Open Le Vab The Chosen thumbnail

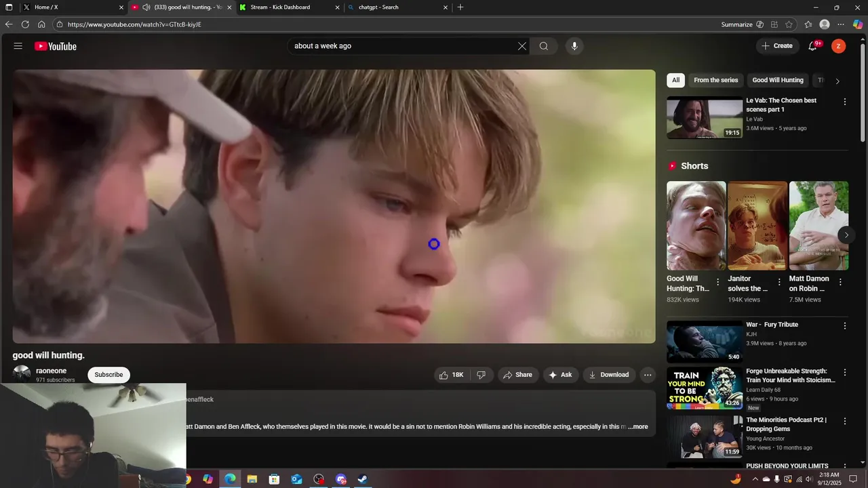[705, 118]
